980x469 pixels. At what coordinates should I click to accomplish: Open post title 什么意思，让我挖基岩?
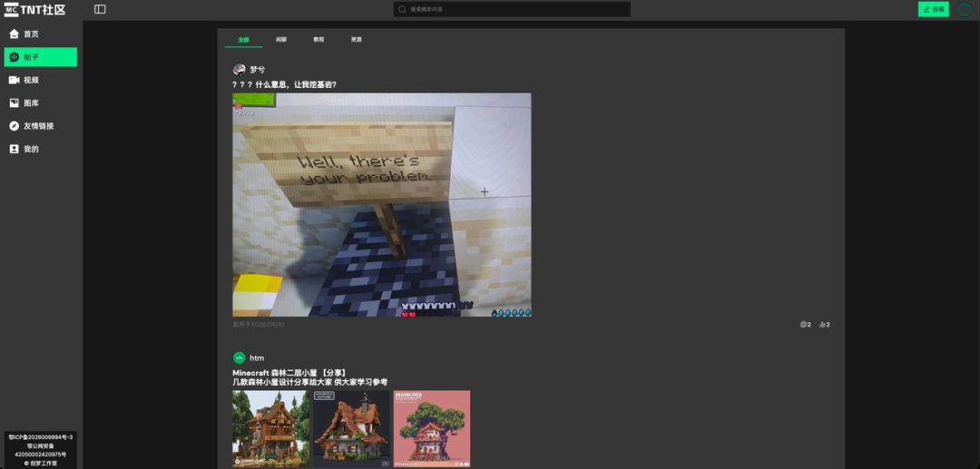coord(284,84)
